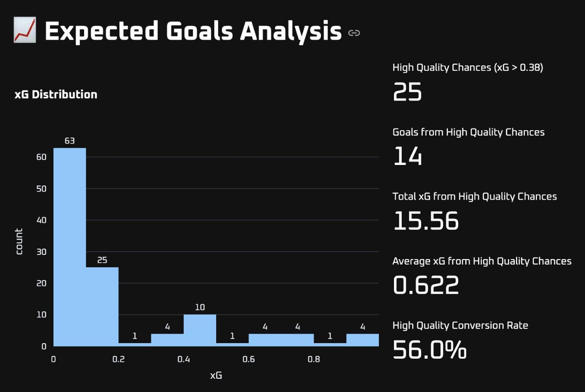Click the chart emoji icon in the heading
585x392 pixels.
[25, 31]
